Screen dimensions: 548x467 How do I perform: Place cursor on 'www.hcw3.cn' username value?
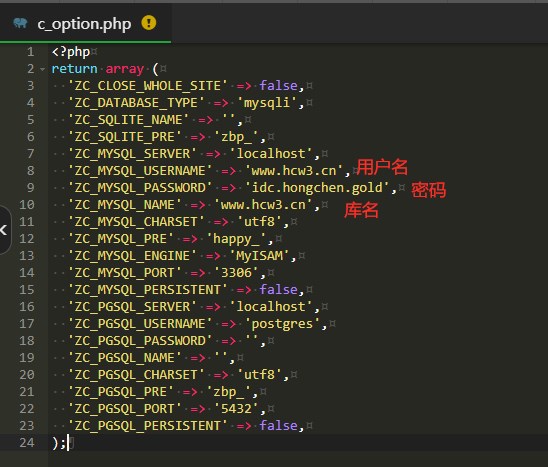click(x=293, y=171)
